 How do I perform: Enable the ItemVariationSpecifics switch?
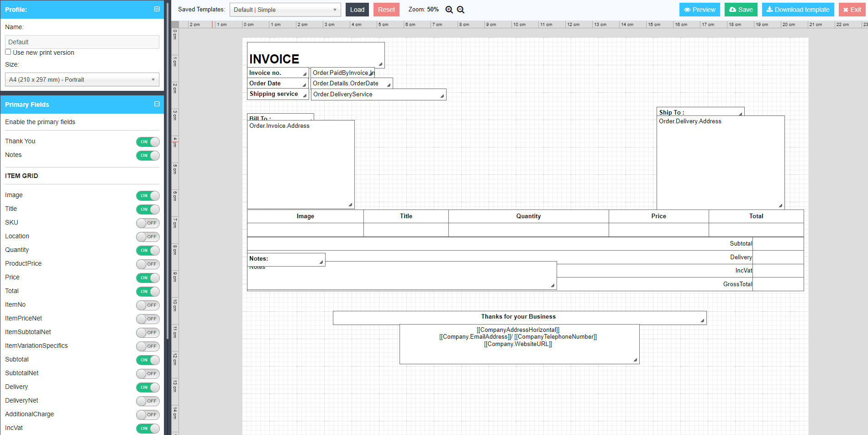click(148, 346)
